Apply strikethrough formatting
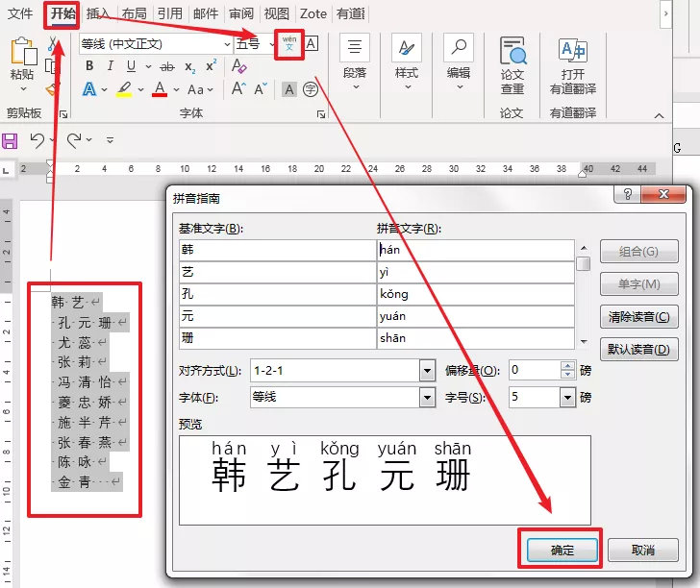The width and height of the screenshot is (700, 588). [167, 67]
